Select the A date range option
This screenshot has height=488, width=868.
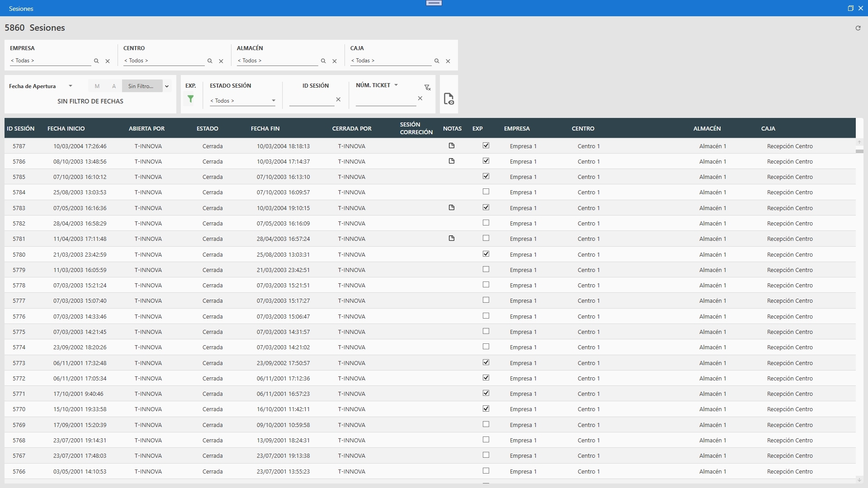[x=114, y=86]
